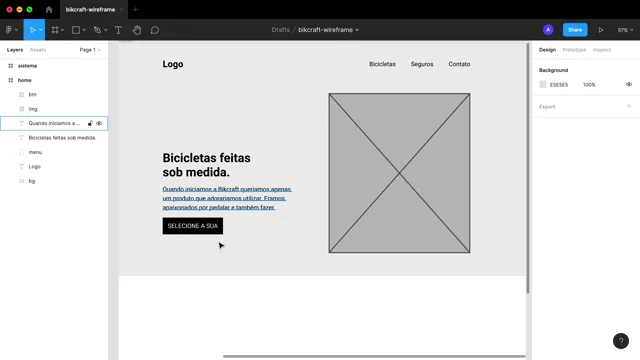Select the Hand tool
The width and height of the screenshot is (640, 360).
point(137,30)
